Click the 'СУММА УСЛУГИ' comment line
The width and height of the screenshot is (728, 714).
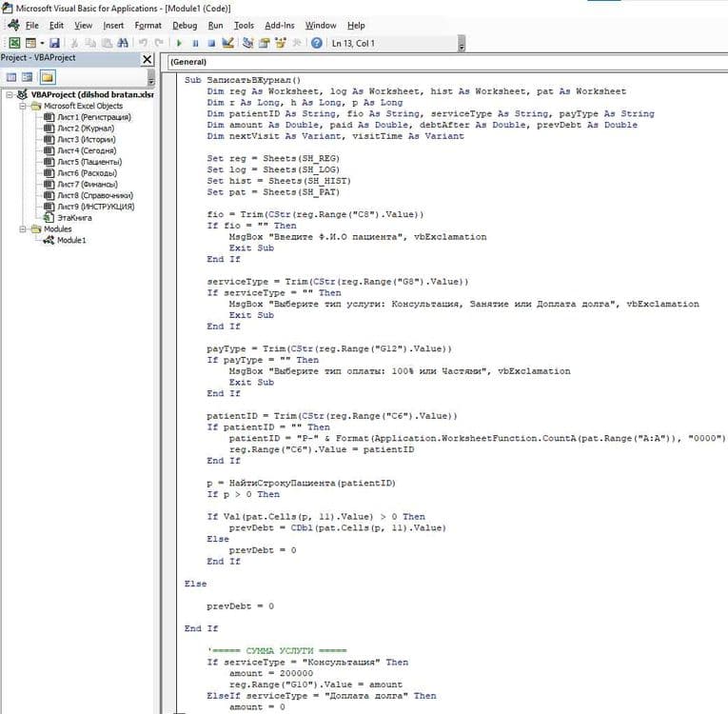pyautogui.click(x=277, y=651)
